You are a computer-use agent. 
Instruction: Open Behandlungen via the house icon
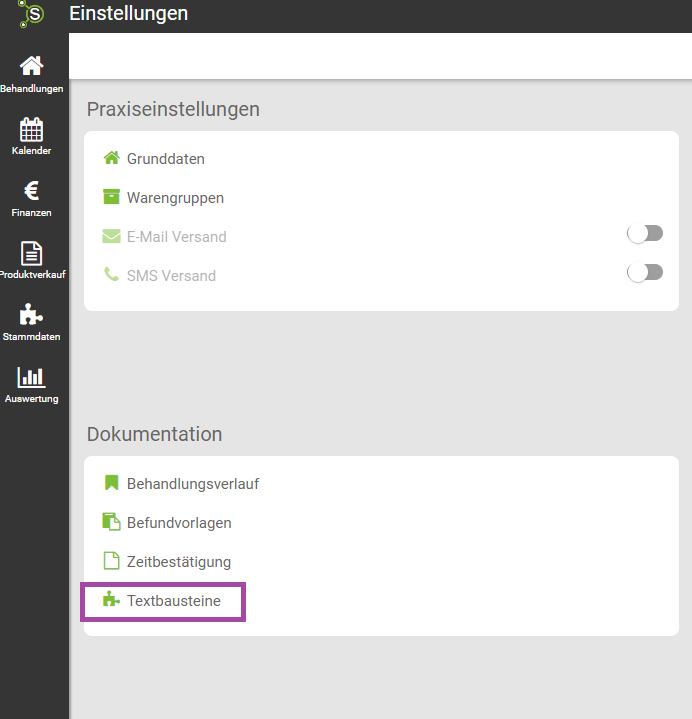click(31, 66)
